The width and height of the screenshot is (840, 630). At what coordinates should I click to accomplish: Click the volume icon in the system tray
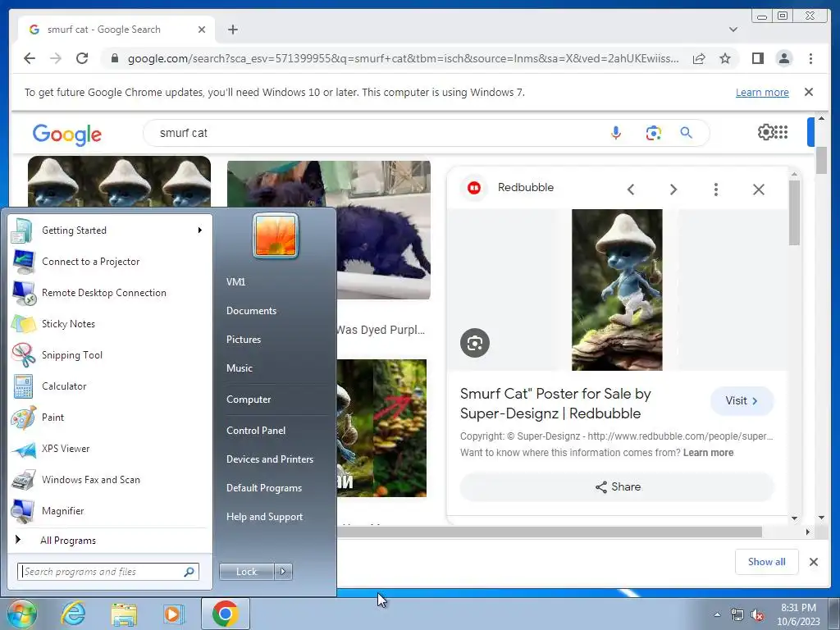[x=757, y=615]
